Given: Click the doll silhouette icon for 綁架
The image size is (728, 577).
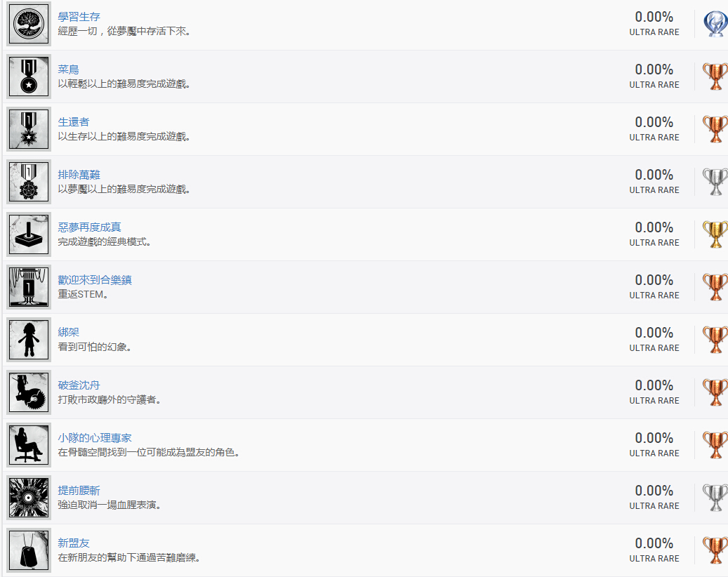Looking at the screenshot, I should (29, 340).
